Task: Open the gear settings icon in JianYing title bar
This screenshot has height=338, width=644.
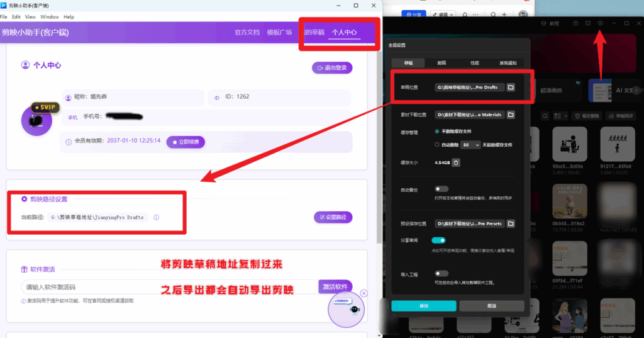Action: [x=601, y=23]
